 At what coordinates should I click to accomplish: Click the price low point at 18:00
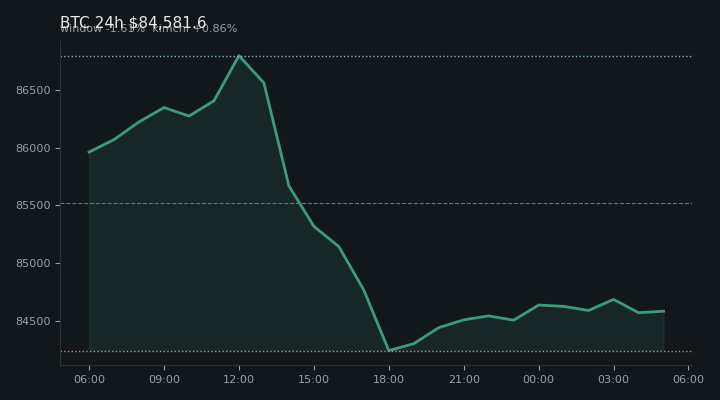tap(389, 350)
